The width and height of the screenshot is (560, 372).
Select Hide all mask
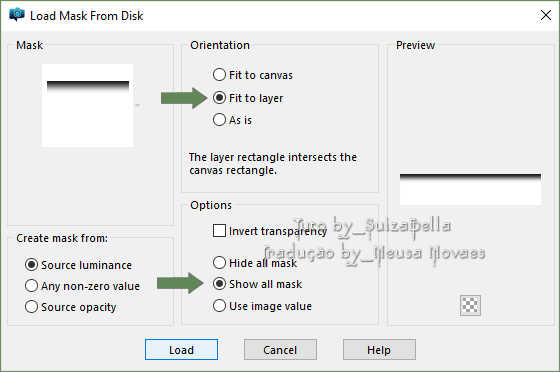255,263
